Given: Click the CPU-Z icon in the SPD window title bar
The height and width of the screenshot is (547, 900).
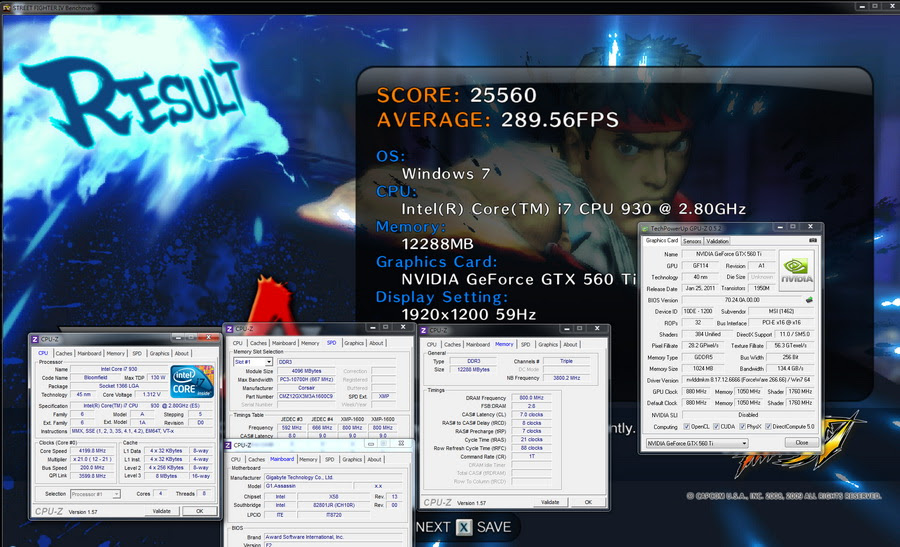Looking at the screenshot, I should pyautogui.click(x=229, y=329).
